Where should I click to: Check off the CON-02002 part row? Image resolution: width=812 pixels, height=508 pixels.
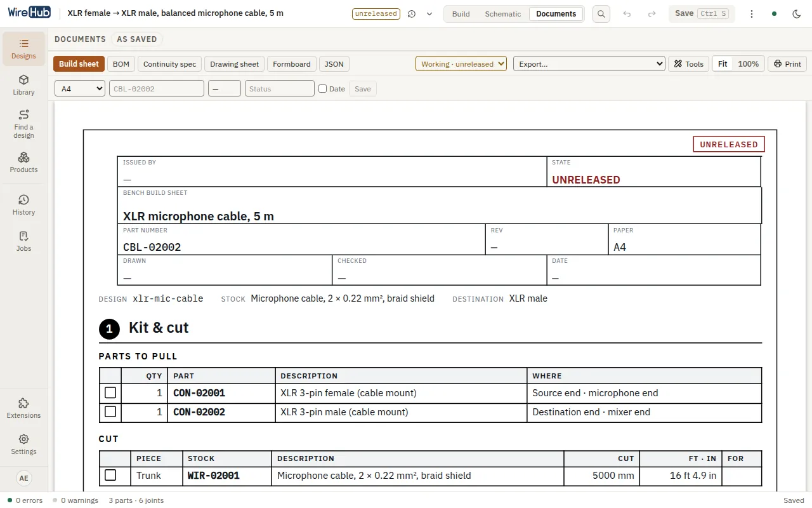[110, 412]
